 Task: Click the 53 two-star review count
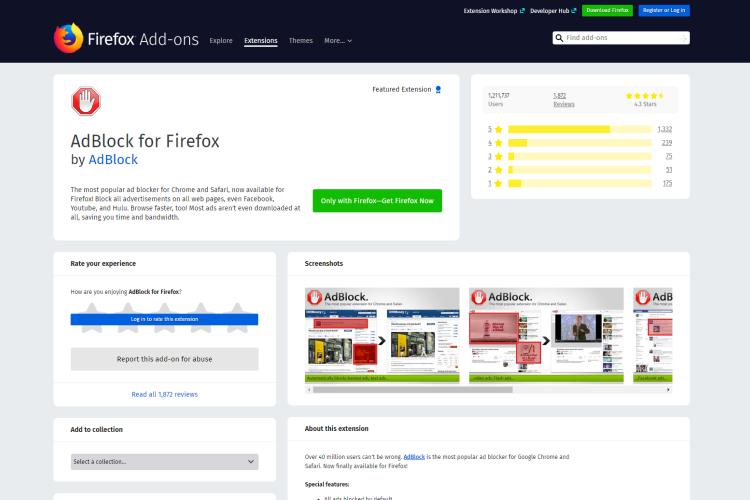coord(669,169)
